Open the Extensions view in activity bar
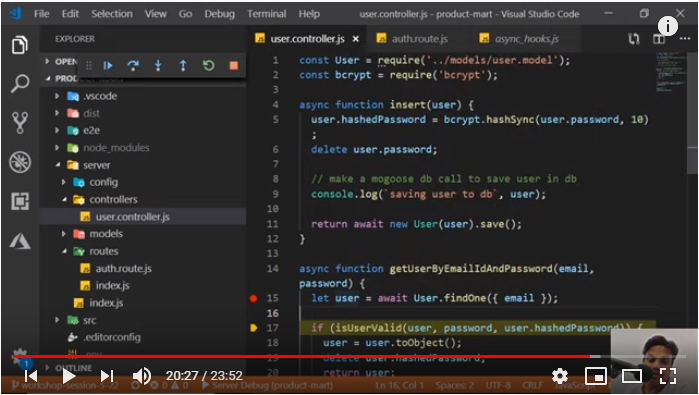699x395 pixels. point(20,201)
